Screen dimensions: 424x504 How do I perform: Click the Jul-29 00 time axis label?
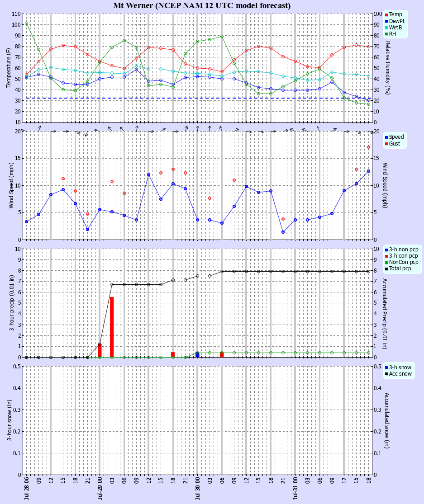tap(100, 488)
